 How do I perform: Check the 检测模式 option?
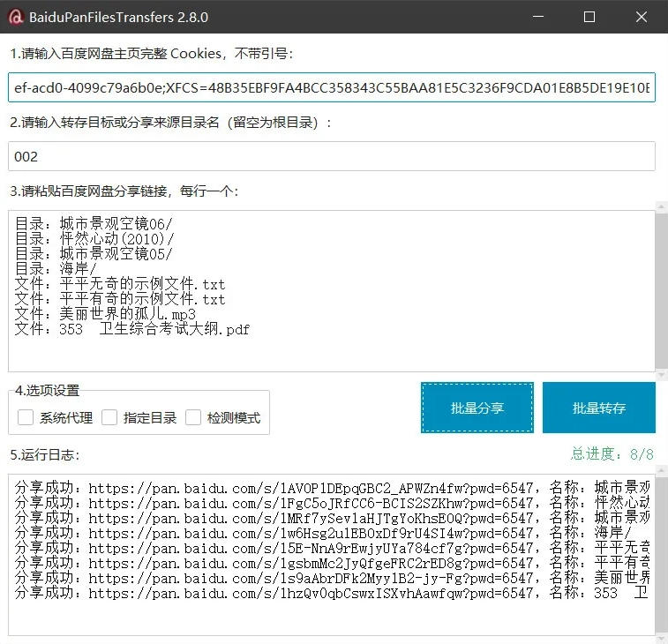(193, 417)
